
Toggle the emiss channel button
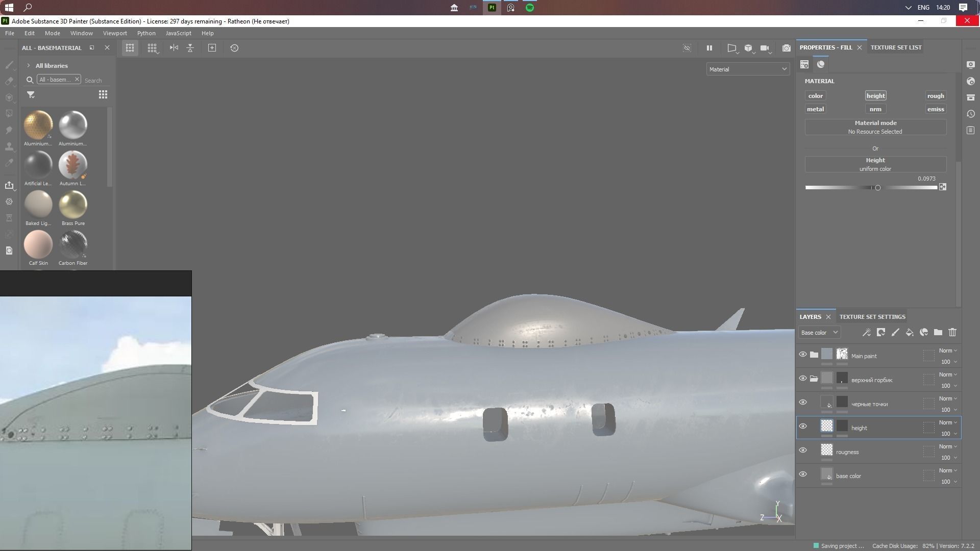(x=936, y=109)
